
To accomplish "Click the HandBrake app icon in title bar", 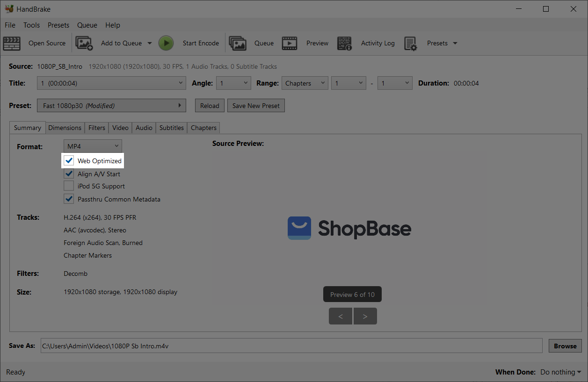I will pos(9,9).
